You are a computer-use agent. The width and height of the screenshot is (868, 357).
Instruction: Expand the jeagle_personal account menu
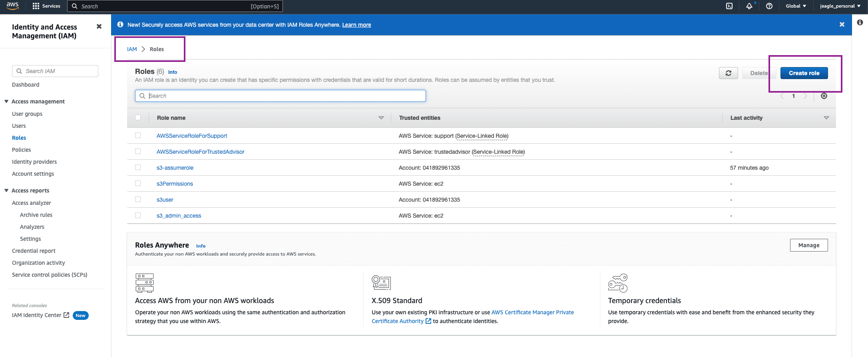click(840, 6)
